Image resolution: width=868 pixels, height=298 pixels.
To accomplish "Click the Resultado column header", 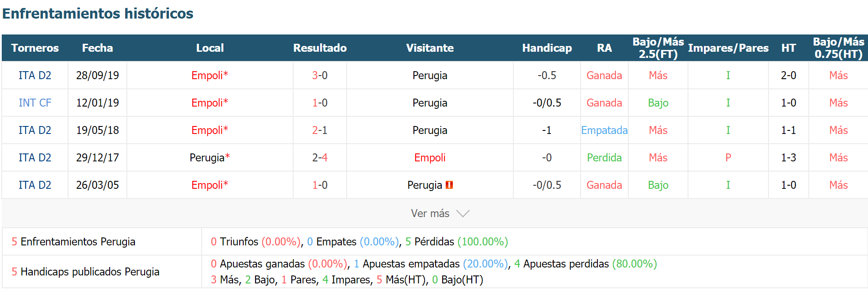I will [320, 48].
